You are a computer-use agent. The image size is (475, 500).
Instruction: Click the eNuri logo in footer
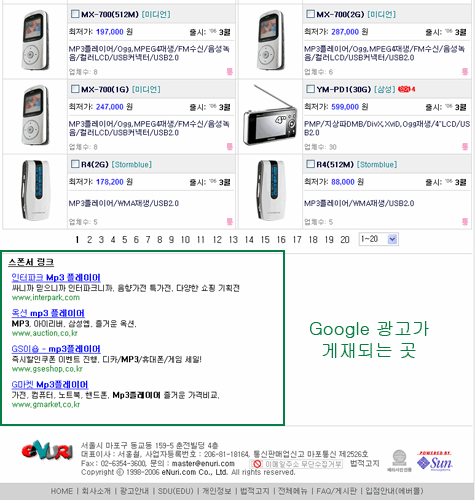pos(47,450)
